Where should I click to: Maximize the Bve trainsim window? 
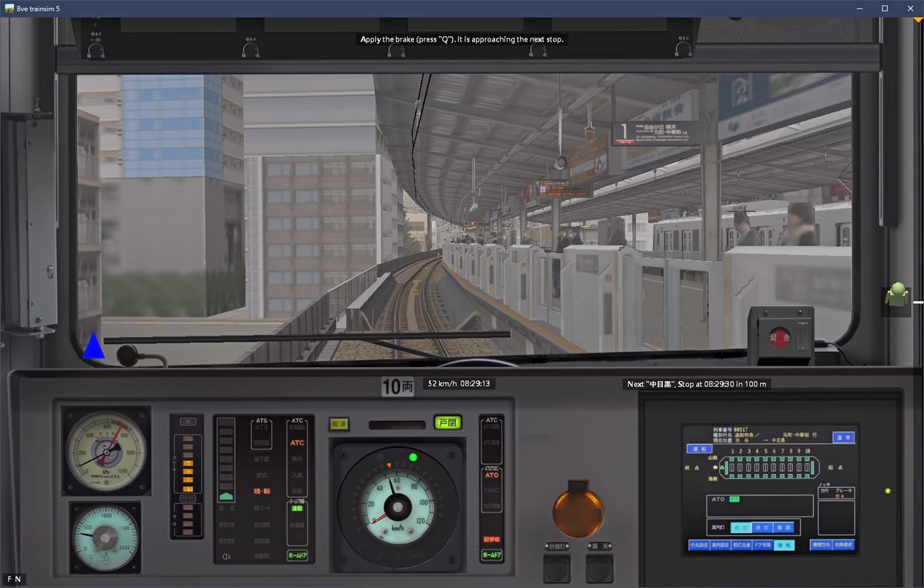(885, 8)
